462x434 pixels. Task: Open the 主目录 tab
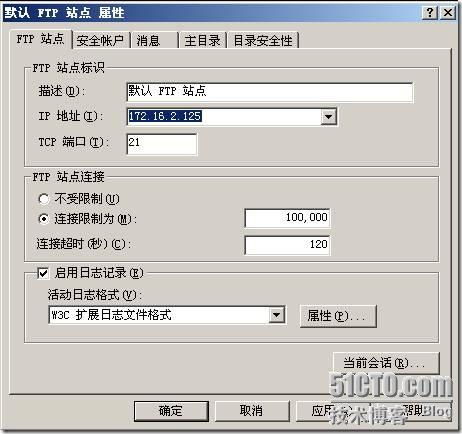pos(203,41)
